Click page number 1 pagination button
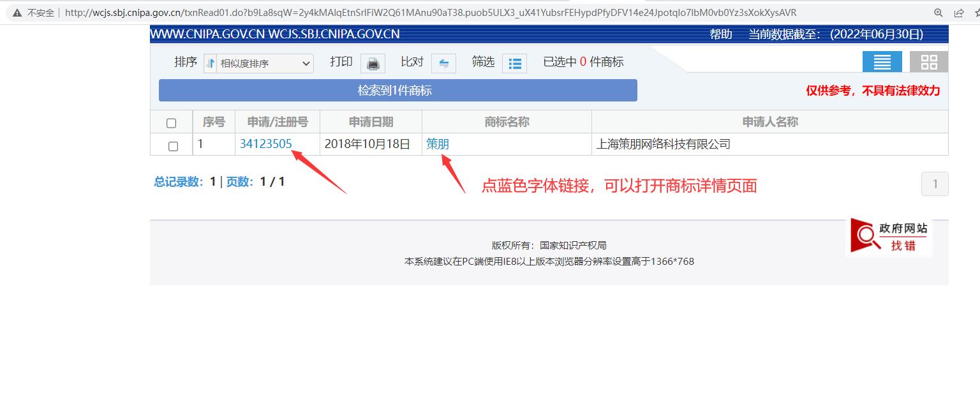980x402 pixels. 935,184
